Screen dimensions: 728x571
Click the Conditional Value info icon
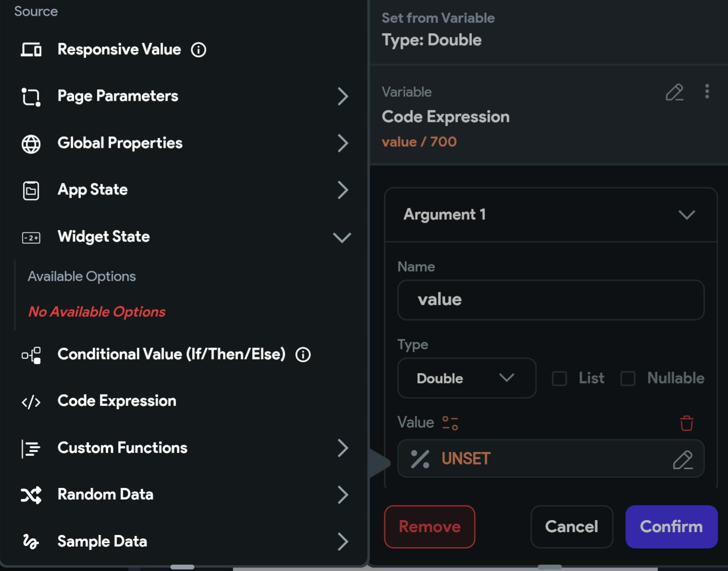pyautogui.click(x=303, y=355)
